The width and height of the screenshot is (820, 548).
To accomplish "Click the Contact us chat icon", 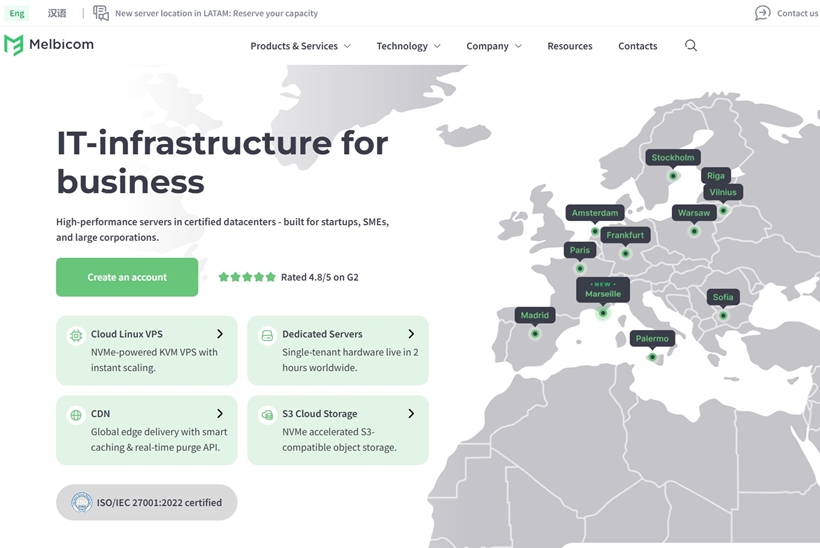I will pyautogui.click(x=762, y=13).
